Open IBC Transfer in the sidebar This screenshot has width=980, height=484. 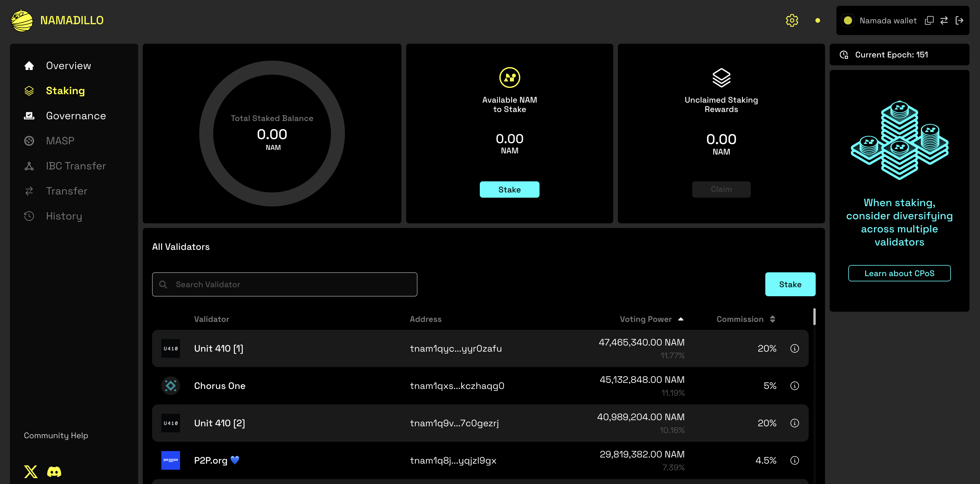76,166
